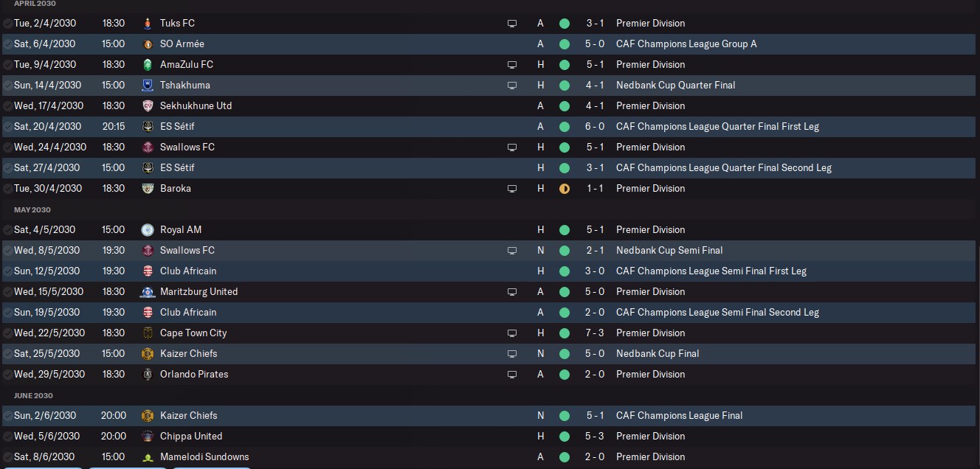Open the Nedbank Cup Final competition link
This screenshot has height=469, width=980.
(x=658, y=353)
